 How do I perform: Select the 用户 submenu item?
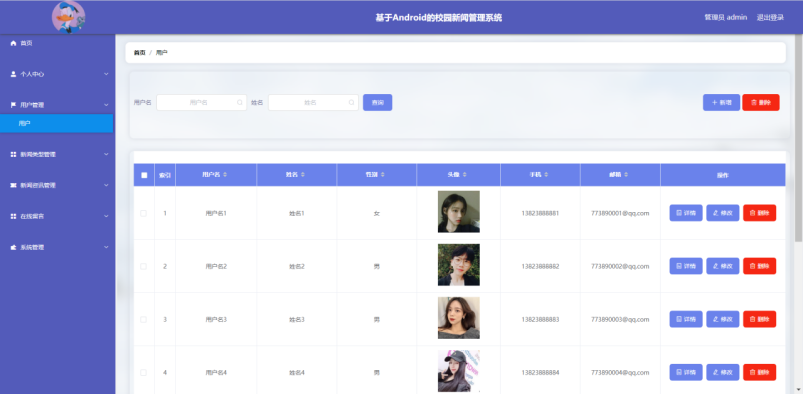tap(56, 123)
